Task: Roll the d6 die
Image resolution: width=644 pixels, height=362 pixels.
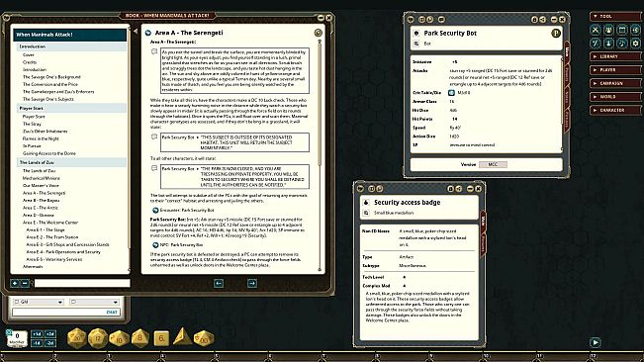Action: 161,338
